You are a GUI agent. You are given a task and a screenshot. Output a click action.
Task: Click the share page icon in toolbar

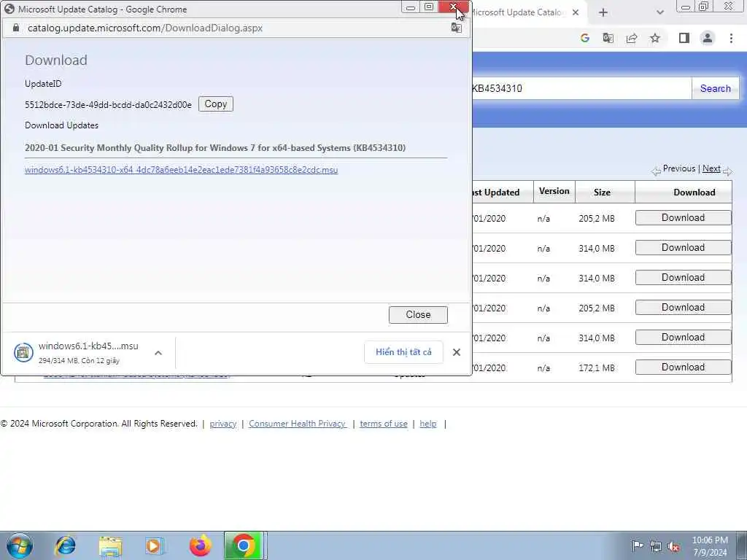click(x=632, y=38)
